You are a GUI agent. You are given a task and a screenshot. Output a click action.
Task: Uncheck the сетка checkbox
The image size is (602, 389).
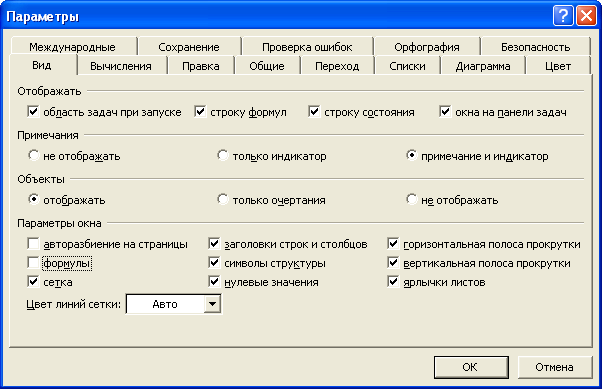coord(33,282)
